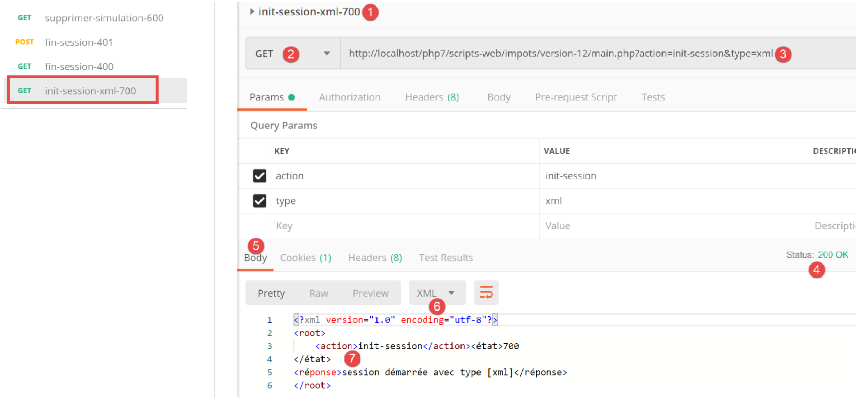Open the fin-session-401 POST request
The image size is (868, 398).
point(79,43)
